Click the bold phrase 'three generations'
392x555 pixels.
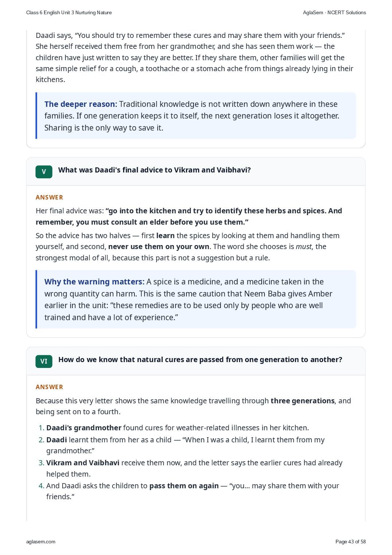(302, 401)
